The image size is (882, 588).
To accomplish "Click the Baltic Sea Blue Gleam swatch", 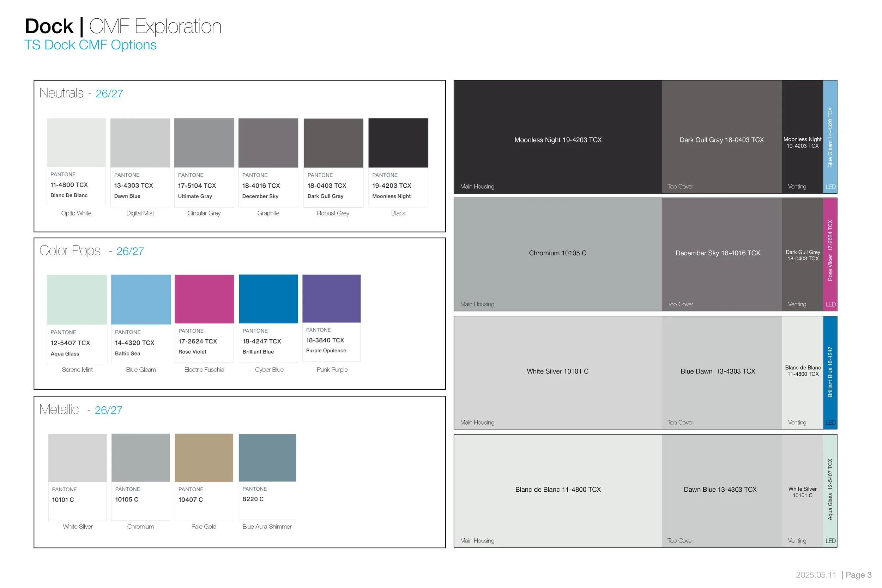I will 141,299.
